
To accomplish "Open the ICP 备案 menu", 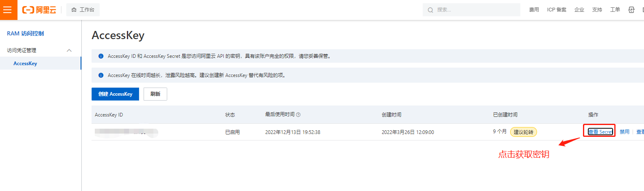I will (x=557, y=10).
